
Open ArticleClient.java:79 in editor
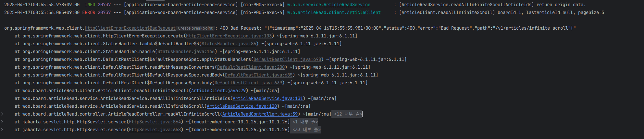tap(218, 91)
